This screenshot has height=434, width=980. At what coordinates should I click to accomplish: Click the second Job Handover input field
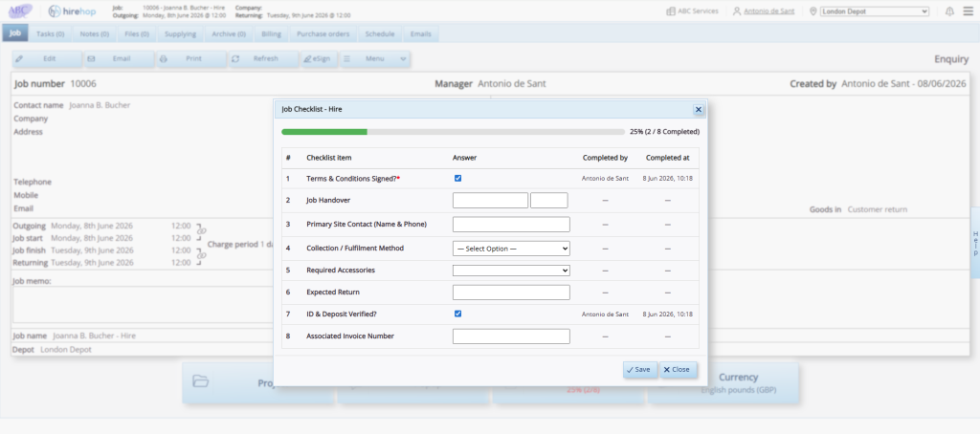(549, 200)
